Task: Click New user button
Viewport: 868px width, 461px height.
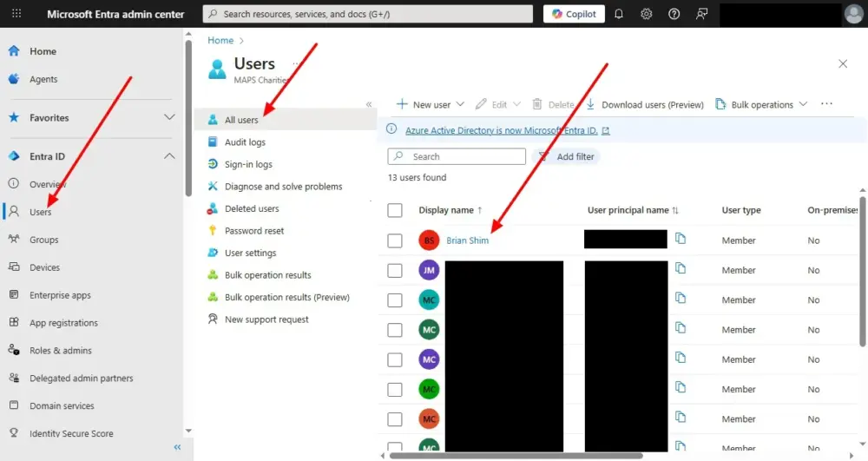Action: coord(431,104)
